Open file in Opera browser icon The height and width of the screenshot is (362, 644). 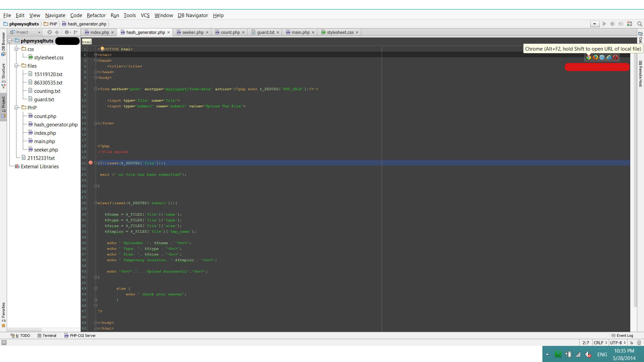point(615,57)
